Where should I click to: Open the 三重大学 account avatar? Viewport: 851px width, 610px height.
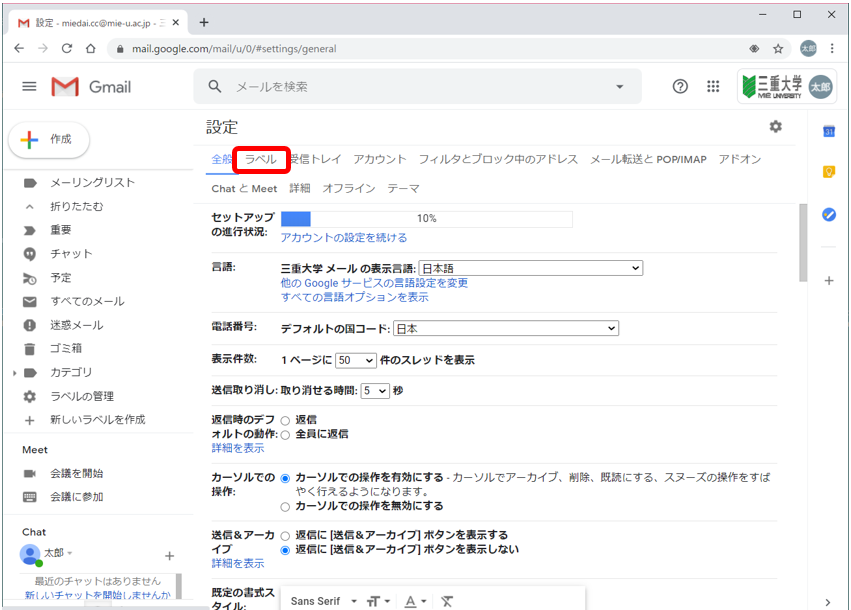[x=821, y=87]
